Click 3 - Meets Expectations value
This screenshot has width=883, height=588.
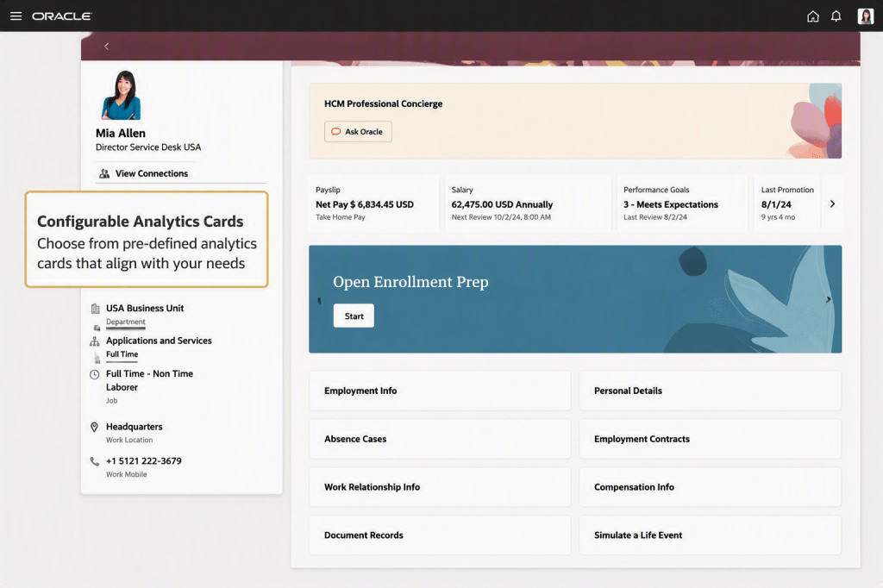670,204
